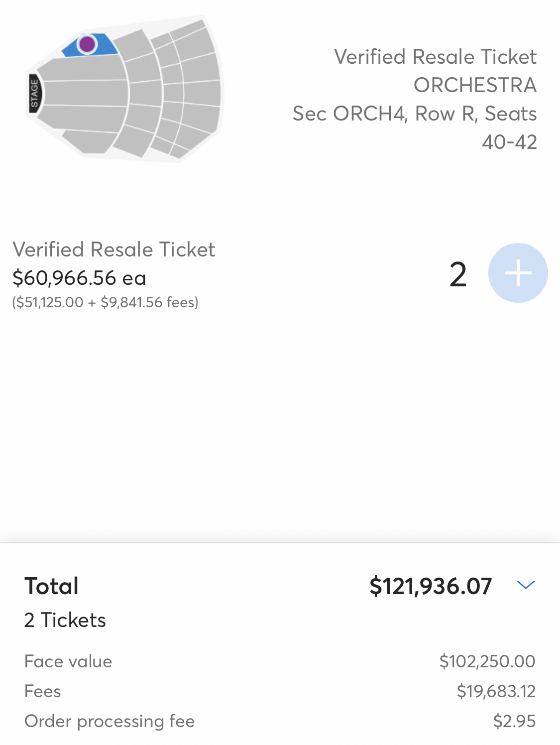Click the $60,966.56 ea price
Image resolution: width=560 pixels, height=745 pixels.
pyautogui.click(x=80, y=278)
